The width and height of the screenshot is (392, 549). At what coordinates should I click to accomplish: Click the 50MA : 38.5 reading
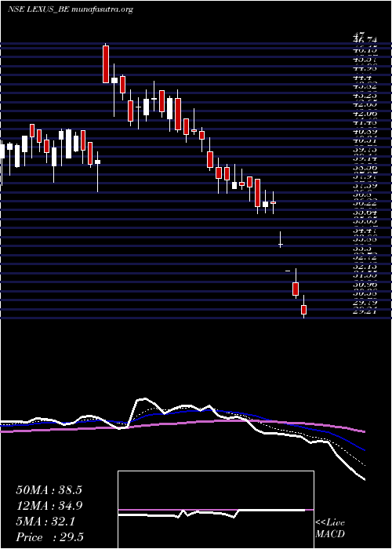49,490
